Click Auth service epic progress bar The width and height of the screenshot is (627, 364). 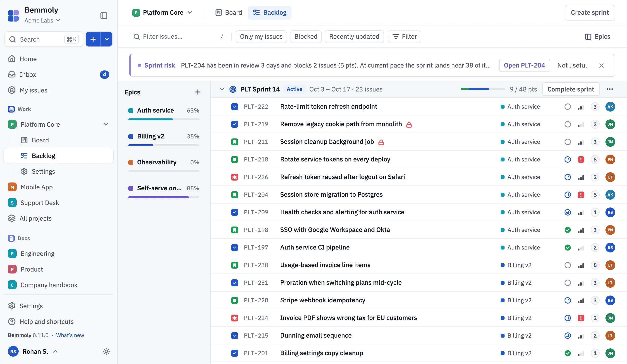click(x=164, y=120)
